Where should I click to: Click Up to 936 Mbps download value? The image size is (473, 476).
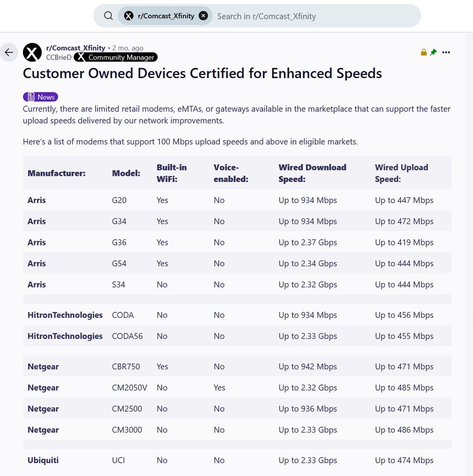(308, 409)
